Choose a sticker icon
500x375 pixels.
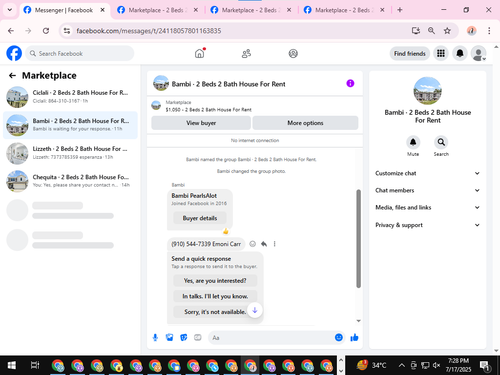pyautogui.click(x=184, y=338)
